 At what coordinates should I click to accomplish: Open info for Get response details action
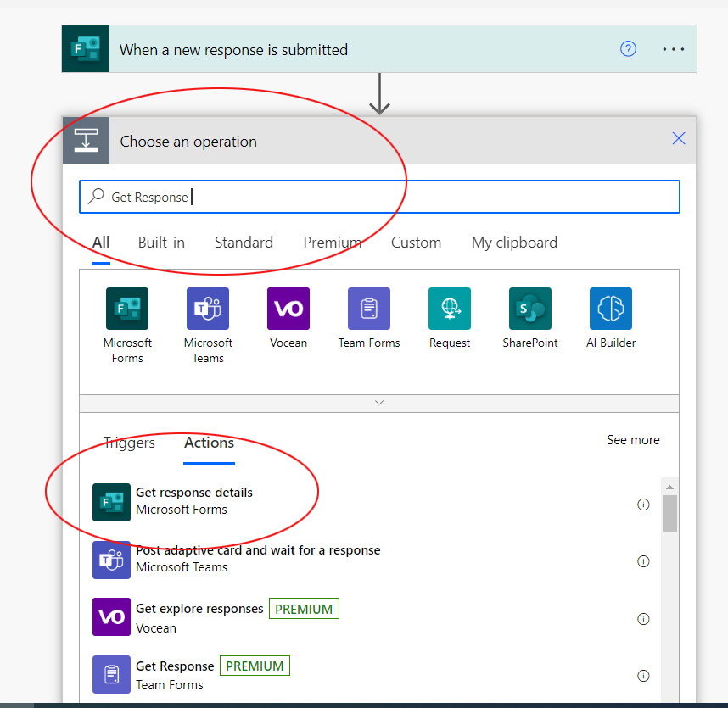pyautogui.click(x=643, y=504)
